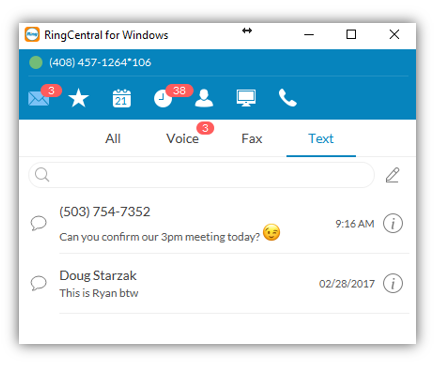Switch to the Voice tab
This screenshot has height=373, width=442.
click(x=183, y=139)
